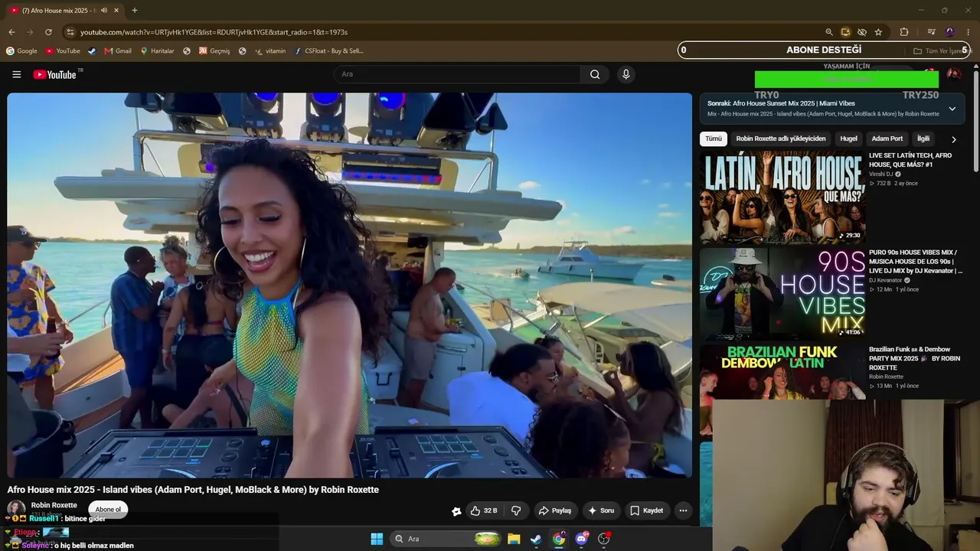Bookmark this page with the star icon
This screenshot has height=551, width=980.
tap(878, 32)
